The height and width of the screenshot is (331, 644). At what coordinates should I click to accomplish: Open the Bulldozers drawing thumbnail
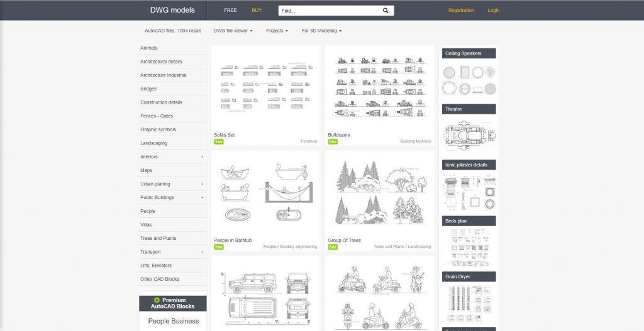379,88
